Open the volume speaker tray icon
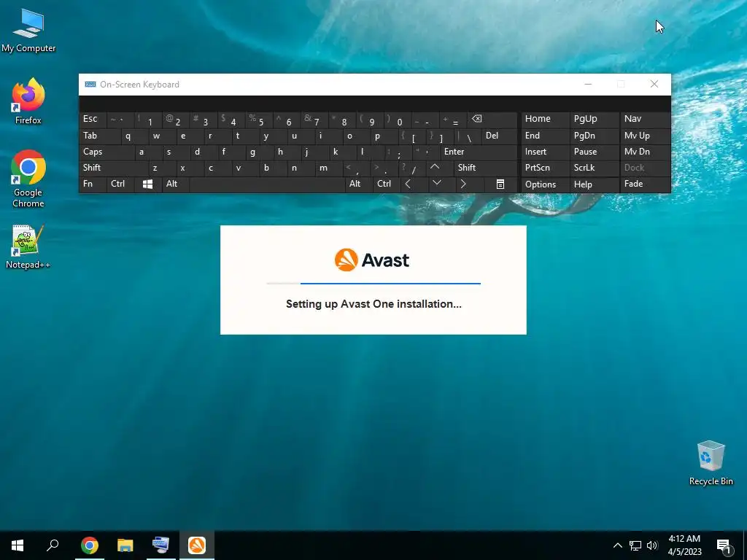The image size is (747, 560). [x=651, y=545]
